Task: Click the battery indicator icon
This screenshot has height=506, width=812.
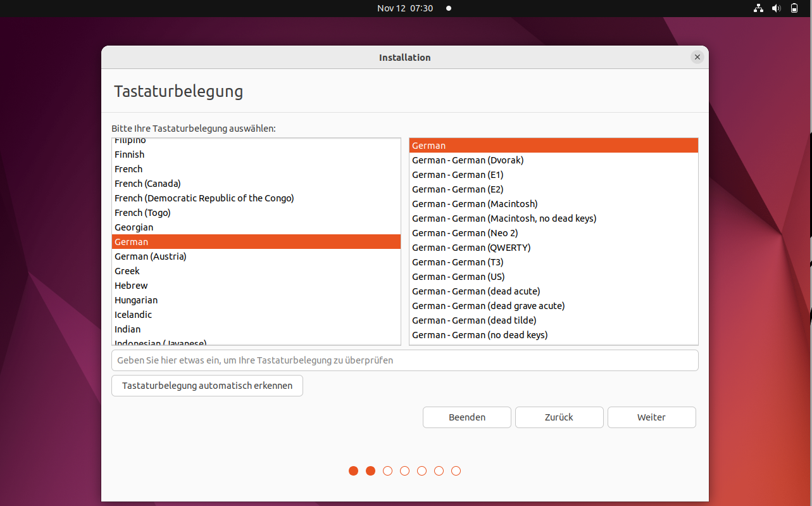Action: click(794, 8)
